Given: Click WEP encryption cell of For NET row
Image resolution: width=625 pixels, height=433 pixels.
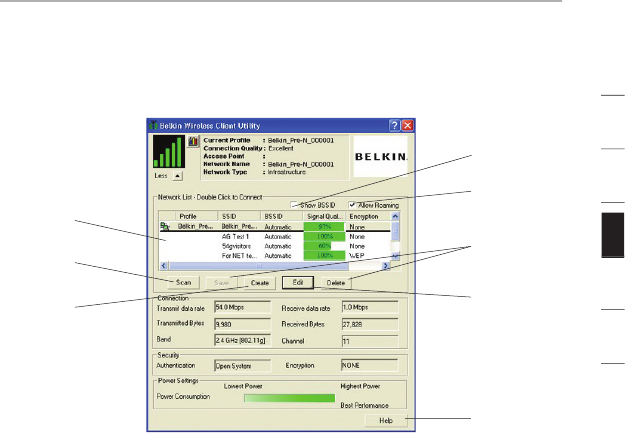Looking at the screenshot, I should [357, 256].
